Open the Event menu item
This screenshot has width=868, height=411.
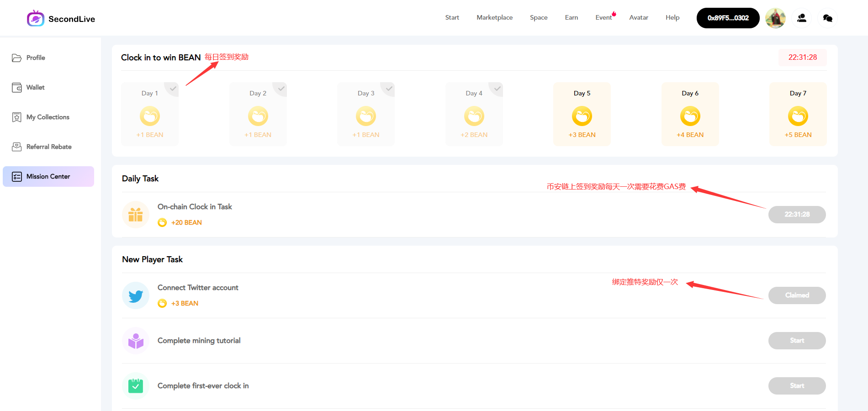pyautogui.click(x=603, y=17)
